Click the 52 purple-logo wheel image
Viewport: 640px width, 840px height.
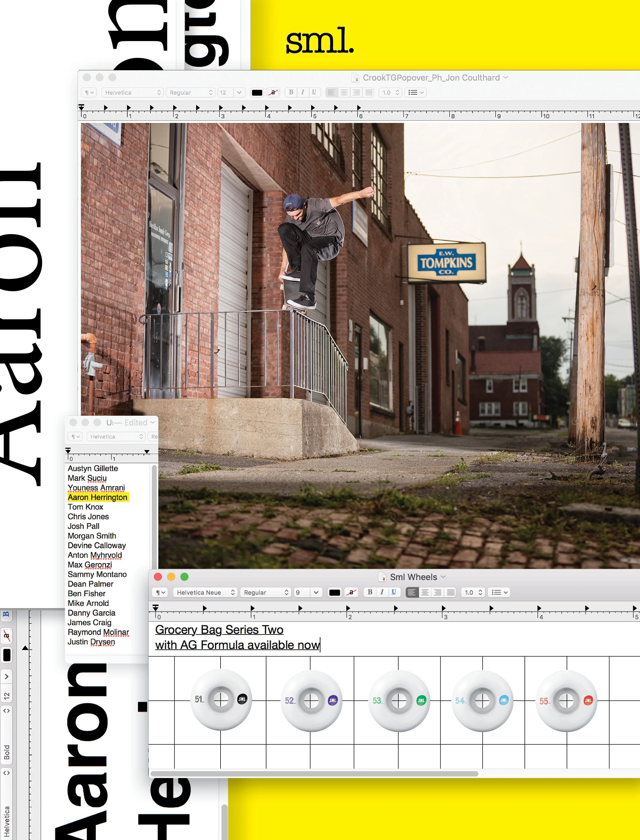coord(311,701)
